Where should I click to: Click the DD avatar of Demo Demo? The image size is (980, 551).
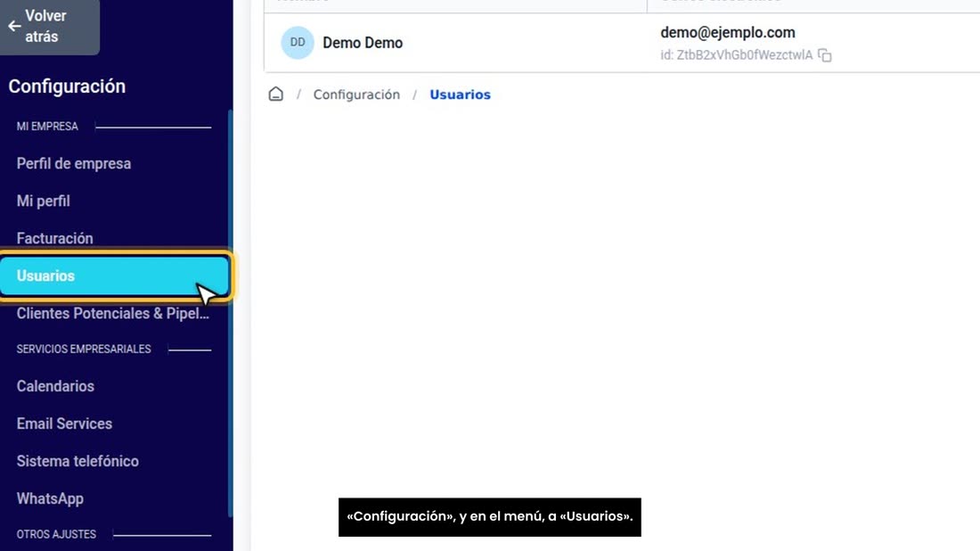(x=298, y=43)
